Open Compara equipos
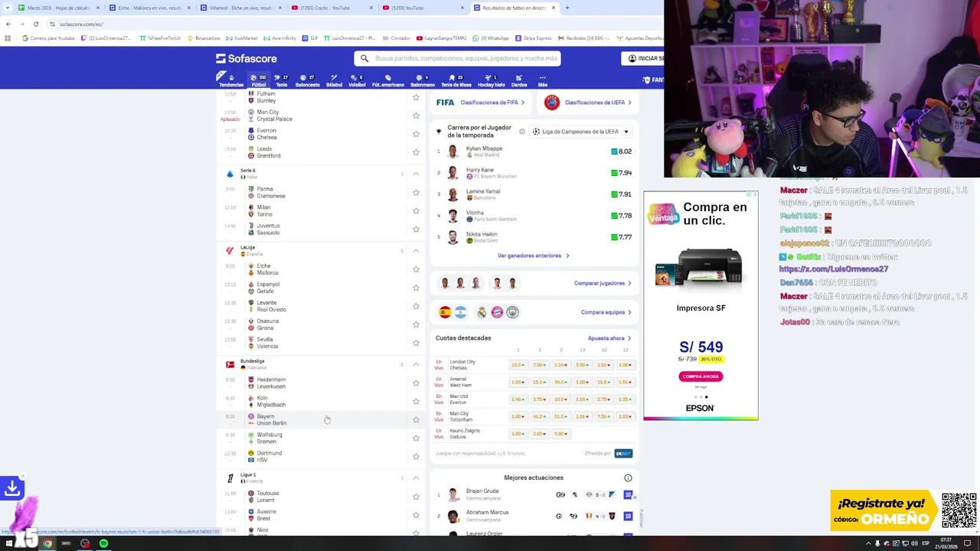Viewport: 980px width, 551px height. click(x=606, y=312)
